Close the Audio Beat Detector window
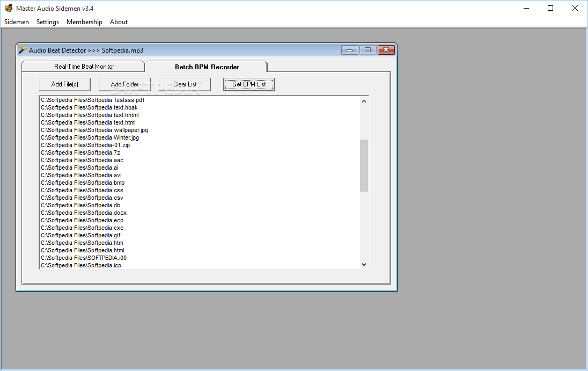This screenshot has height=371, width=588. click(x=386, y=50)
